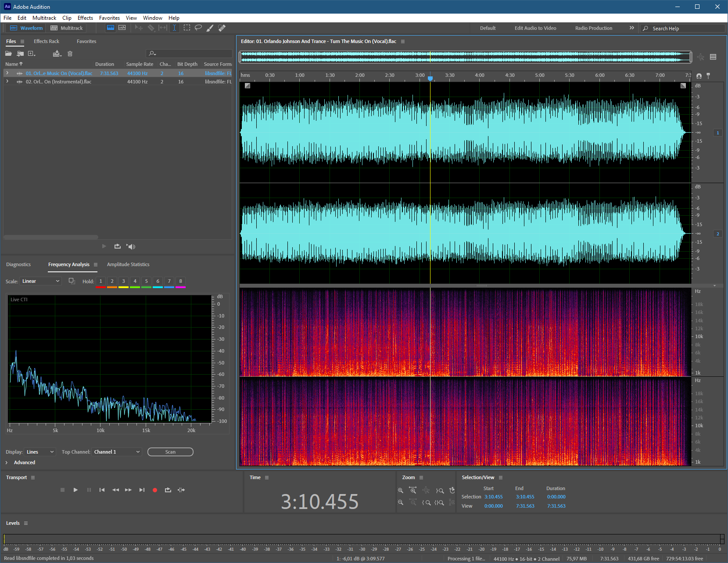Toggle Hold button 4
This screenshot has height=563, width=728.
[135, 281]
